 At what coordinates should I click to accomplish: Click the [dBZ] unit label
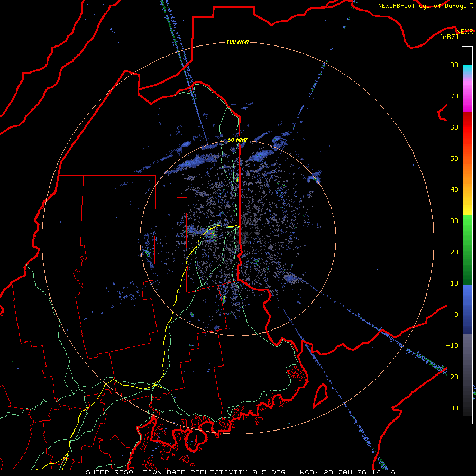click(449, 37)
